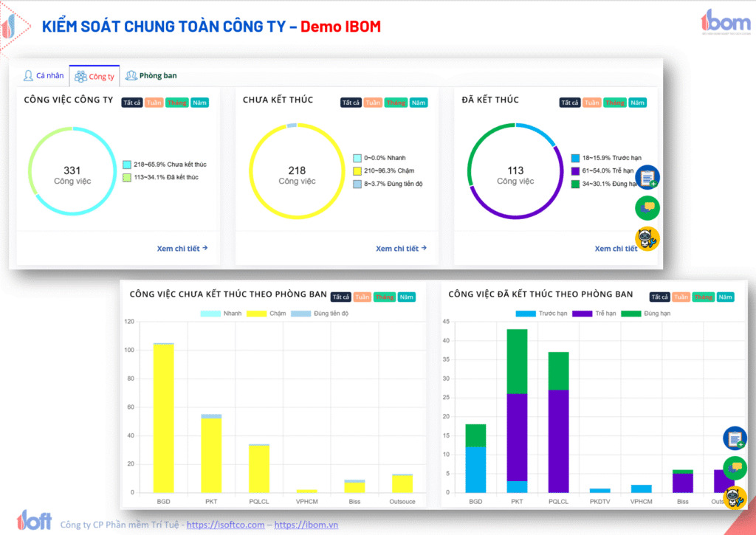
Task: Click the clipboard icon beside Đã kết thúc donut
Action: (647, 177)
